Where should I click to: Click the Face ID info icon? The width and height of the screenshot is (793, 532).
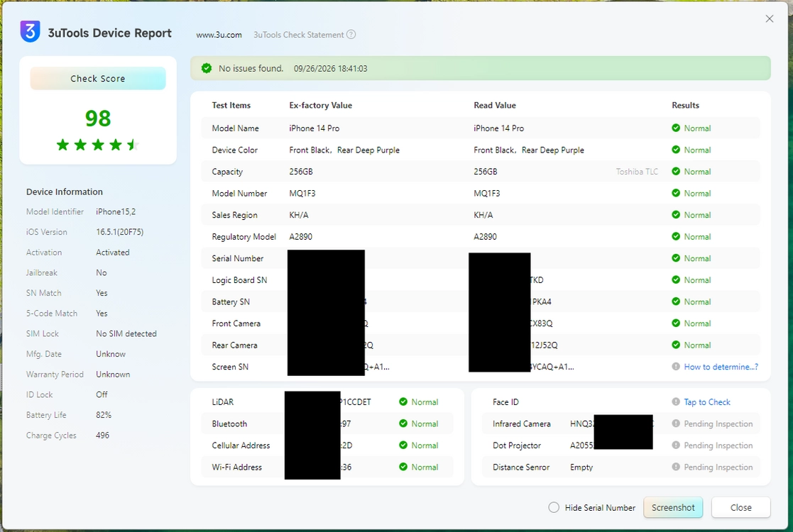click(676, 401)
